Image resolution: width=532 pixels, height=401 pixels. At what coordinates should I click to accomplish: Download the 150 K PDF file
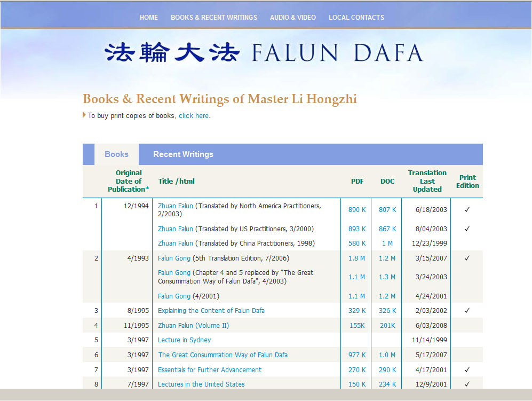[x=357, y=384]
